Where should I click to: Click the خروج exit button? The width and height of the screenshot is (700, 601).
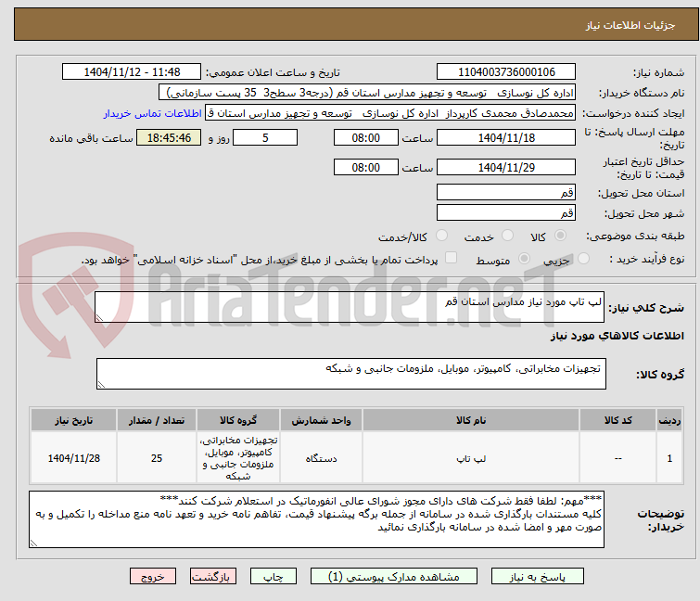[153, 577]
